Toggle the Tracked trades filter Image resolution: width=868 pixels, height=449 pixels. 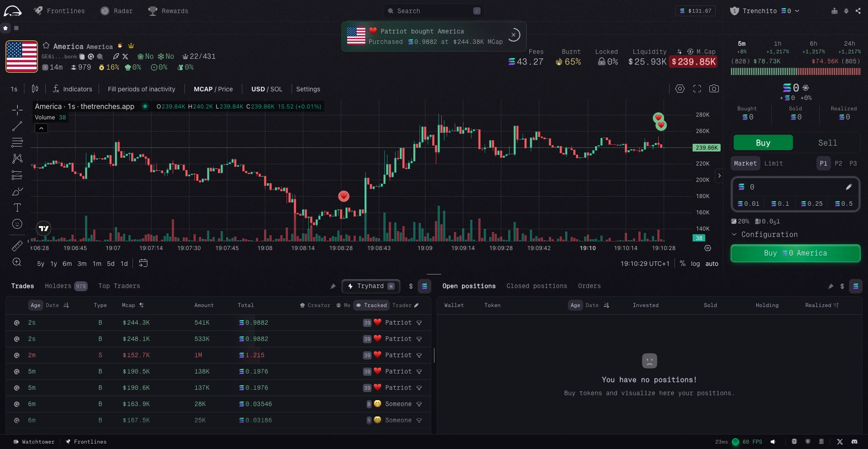(x=371, y=305)
